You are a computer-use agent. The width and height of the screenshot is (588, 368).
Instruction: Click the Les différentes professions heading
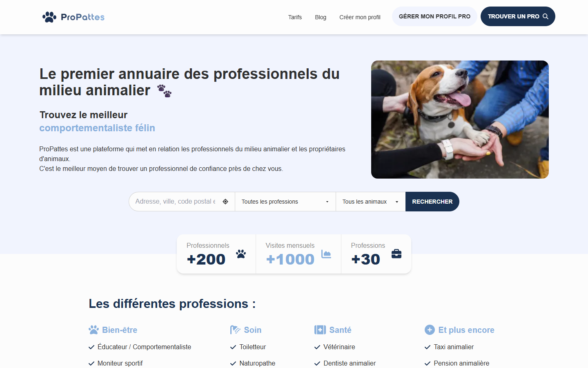[x=172, y=304]
